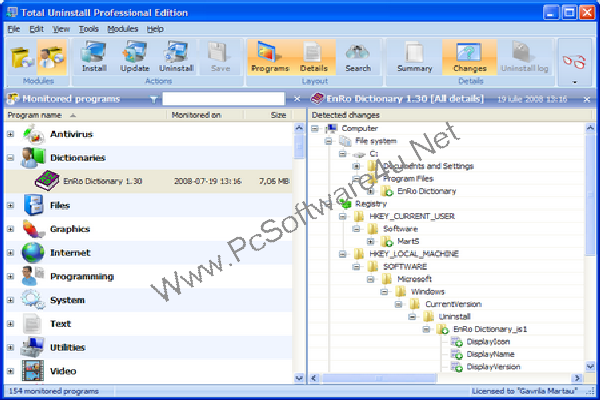The width and height of the screenshot is (600, 400).
Task: Select the DisplayName registry value
Action: [x=490, y=354]
